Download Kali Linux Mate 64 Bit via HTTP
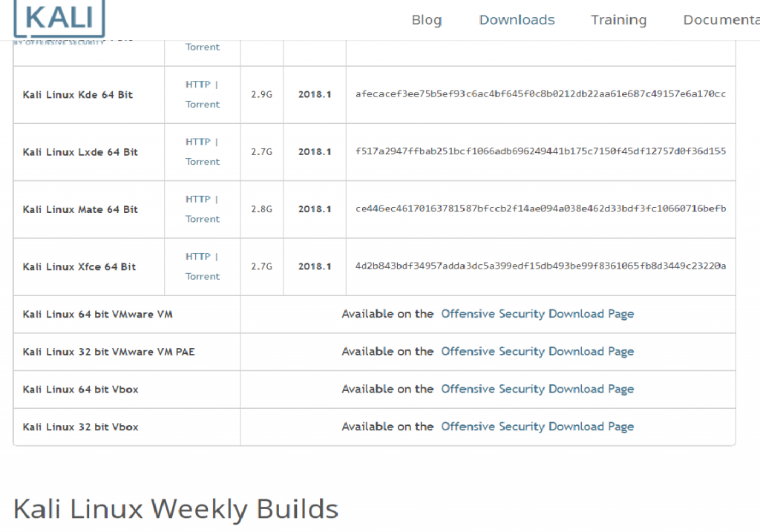This screenshot has height=532, width=760. pos(197,199)
